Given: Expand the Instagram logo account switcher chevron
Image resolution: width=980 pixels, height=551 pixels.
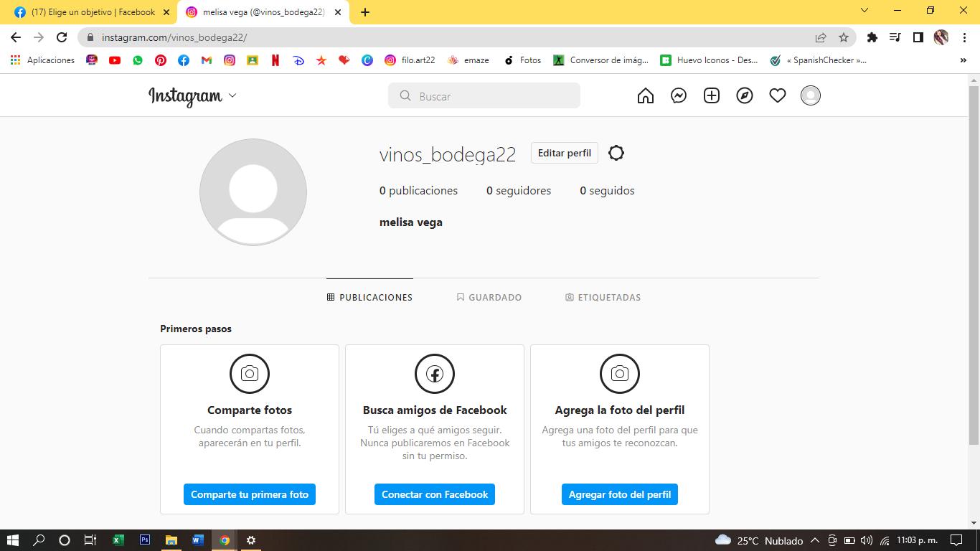Looking at the screenshot, I should click(232, 95).
